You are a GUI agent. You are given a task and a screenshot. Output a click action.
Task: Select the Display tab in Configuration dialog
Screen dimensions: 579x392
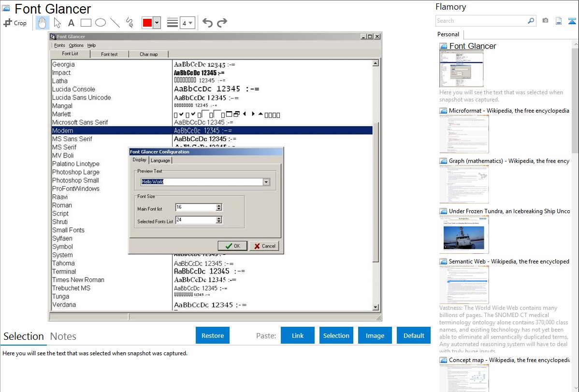click(140, 160)
